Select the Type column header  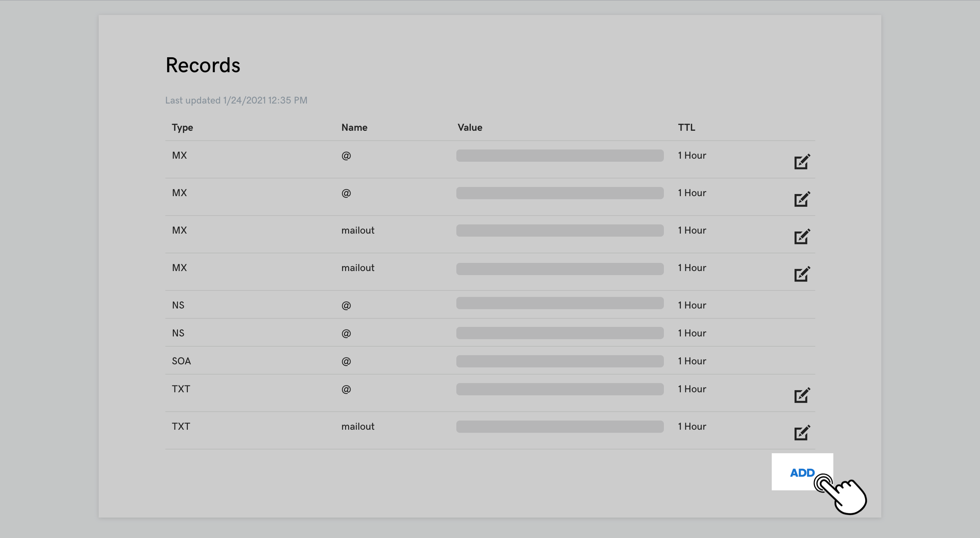tap(182, 128)
